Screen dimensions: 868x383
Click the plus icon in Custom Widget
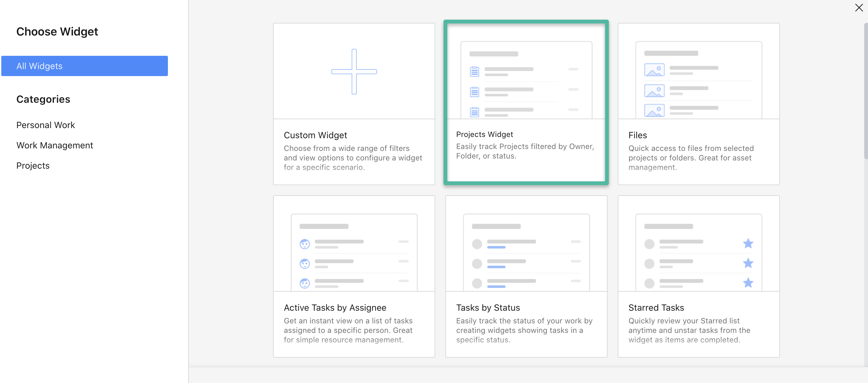tap(354, 71)
